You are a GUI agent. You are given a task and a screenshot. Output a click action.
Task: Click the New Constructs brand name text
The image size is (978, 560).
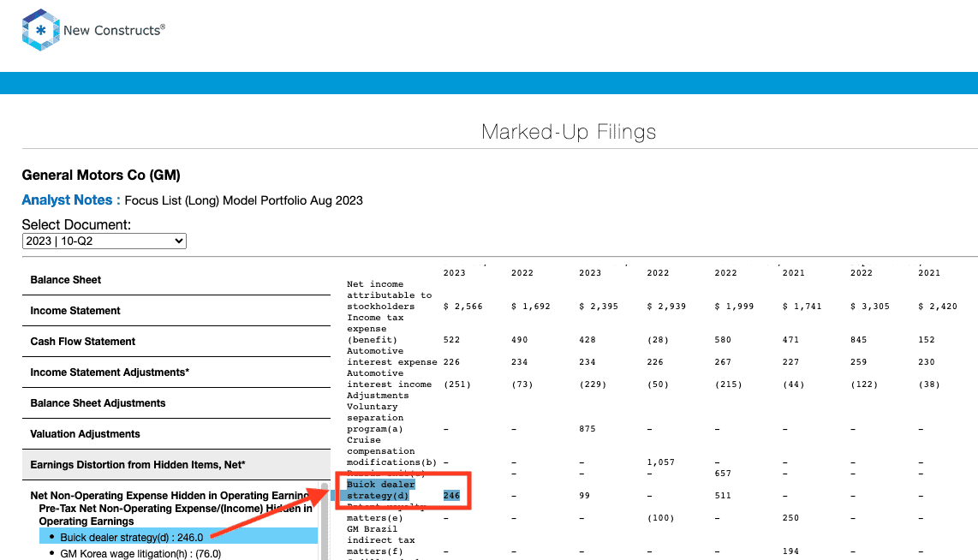114,30
